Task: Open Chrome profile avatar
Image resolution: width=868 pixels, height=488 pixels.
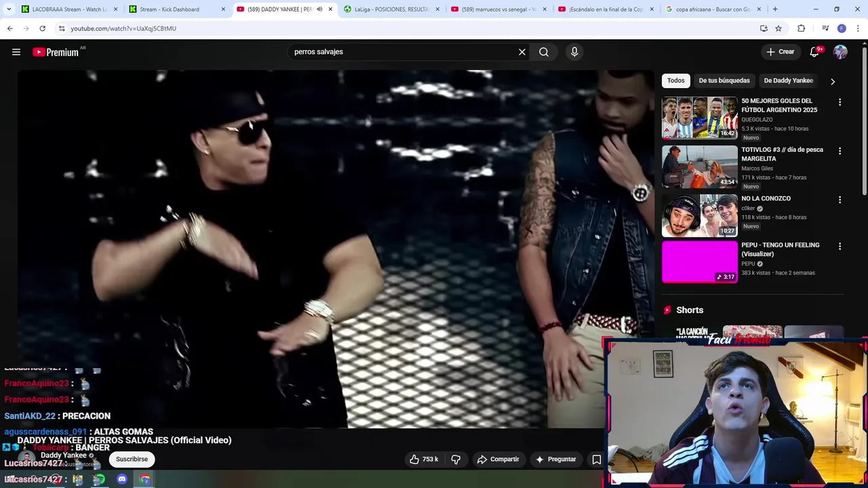Action: pos(842,28)
